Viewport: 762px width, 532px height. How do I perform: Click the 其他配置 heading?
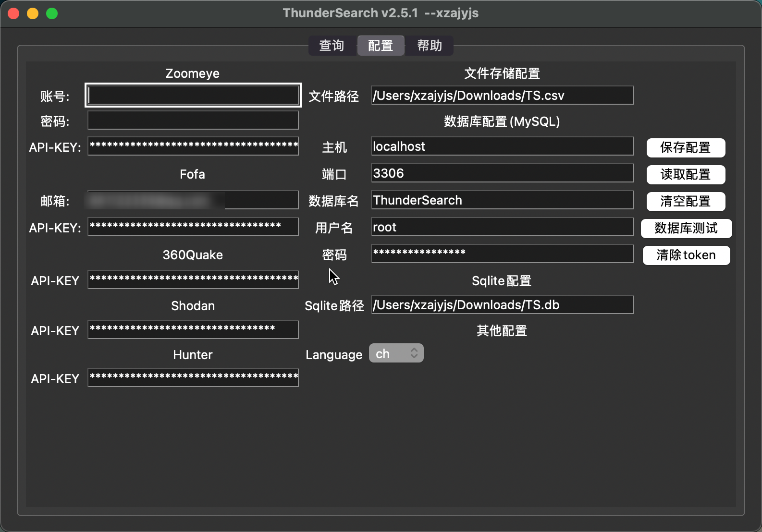click(502, 331)
